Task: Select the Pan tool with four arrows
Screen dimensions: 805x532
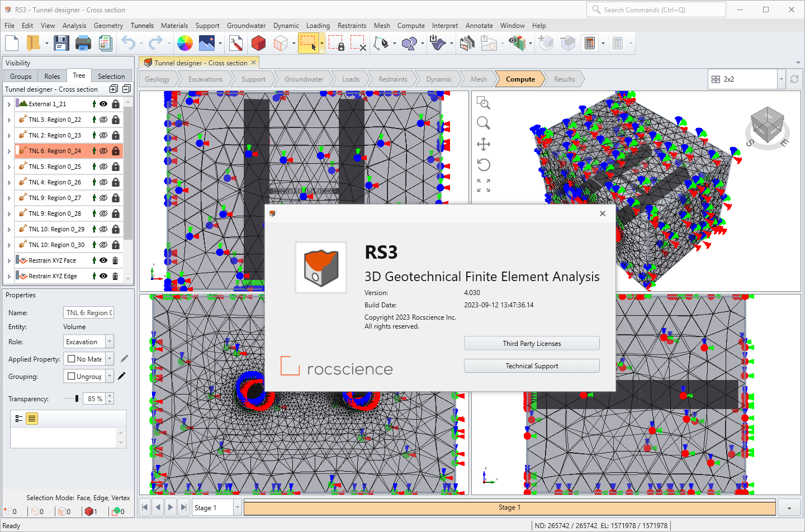Action: tap(484, 144)
